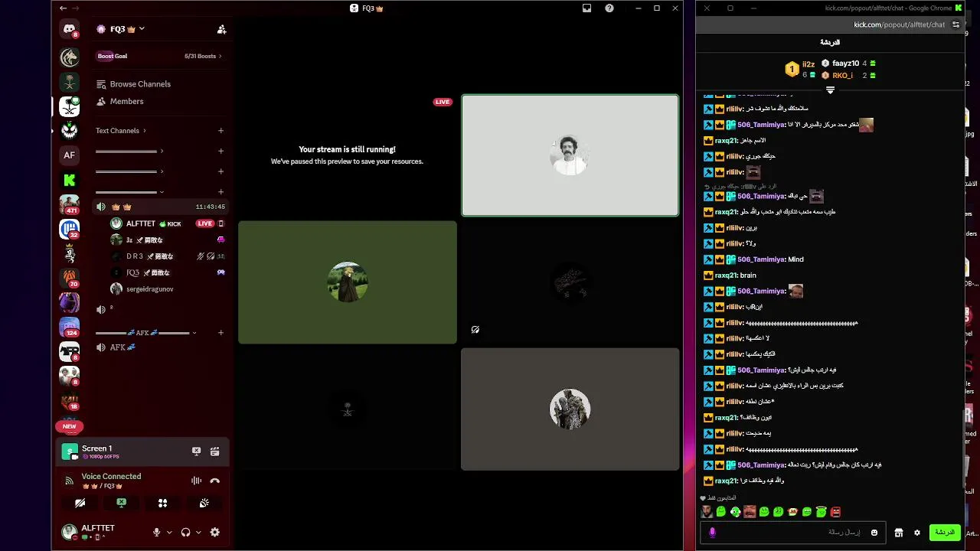The width and height of the screenshot is (980, 551).
Task: Stop streaming Screen 1 icon
Action: [196, 452]
